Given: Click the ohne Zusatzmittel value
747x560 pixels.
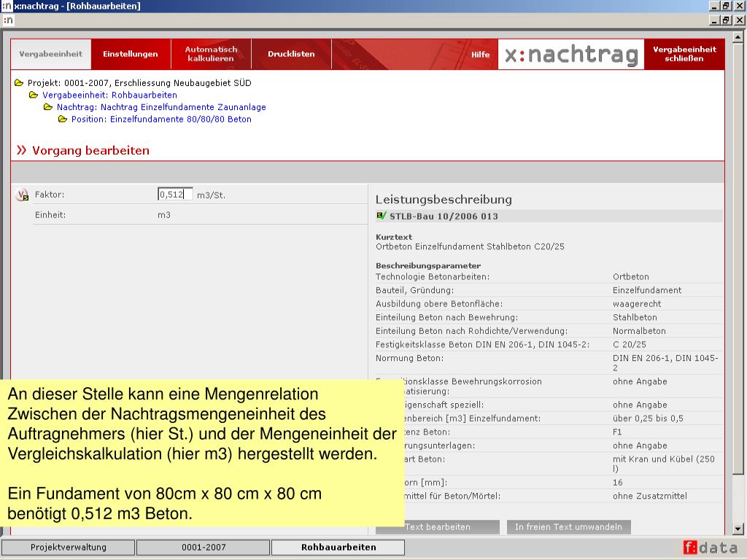Looking at the screenshot, I should point(650,496).
